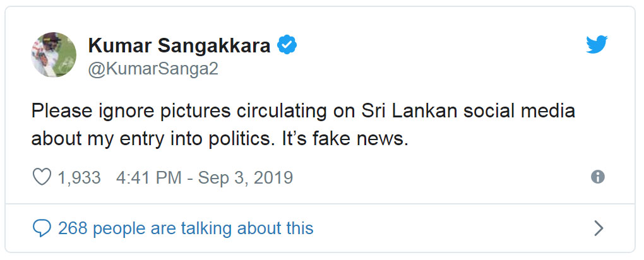Open '268 people are talking about this'
The height and width of the screenshot is (260, 644).
(x=186, y=228)
